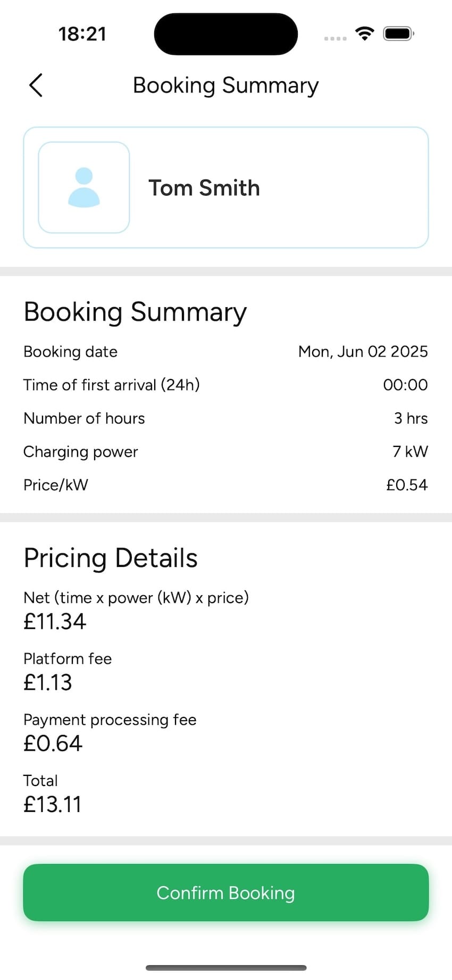Tap the Wi-Fi status icon
452x980 pixels.
coord(365,33)
